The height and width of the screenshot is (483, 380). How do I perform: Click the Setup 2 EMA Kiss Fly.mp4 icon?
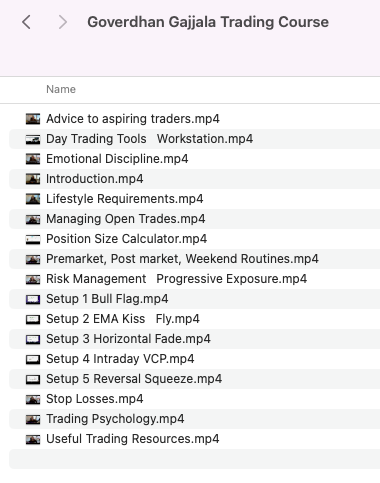pos(33,319)
